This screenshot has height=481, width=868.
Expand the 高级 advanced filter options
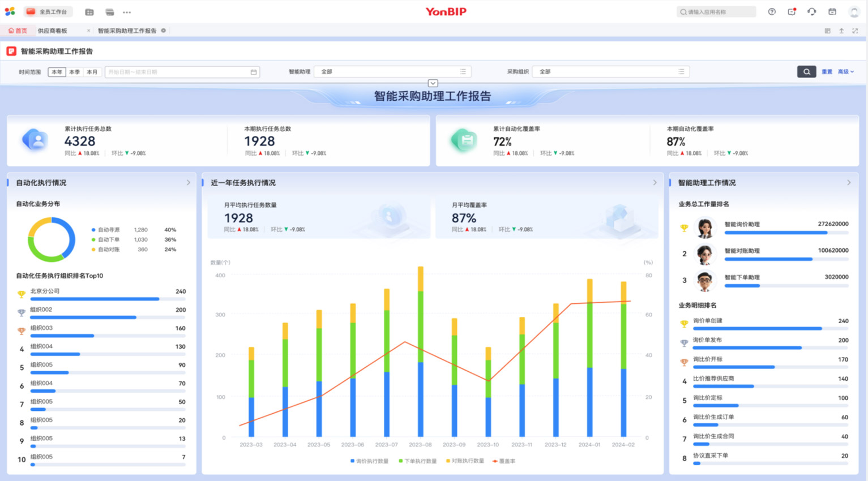[845, 72]
